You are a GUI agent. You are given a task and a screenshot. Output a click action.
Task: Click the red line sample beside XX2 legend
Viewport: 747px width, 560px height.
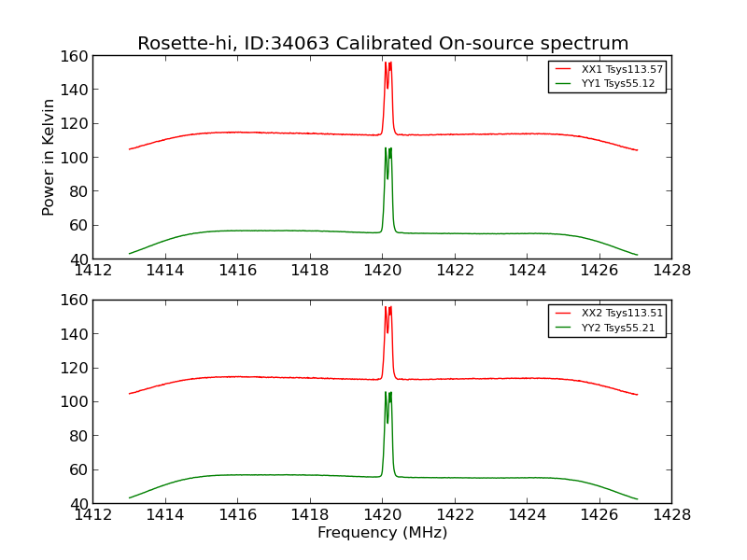click(x=563, y=314)
